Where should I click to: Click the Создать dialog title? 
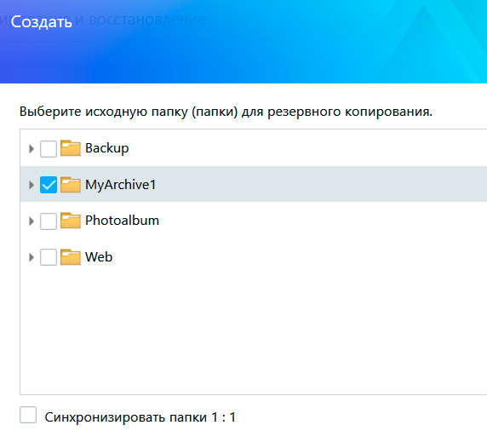coord(42,22)
